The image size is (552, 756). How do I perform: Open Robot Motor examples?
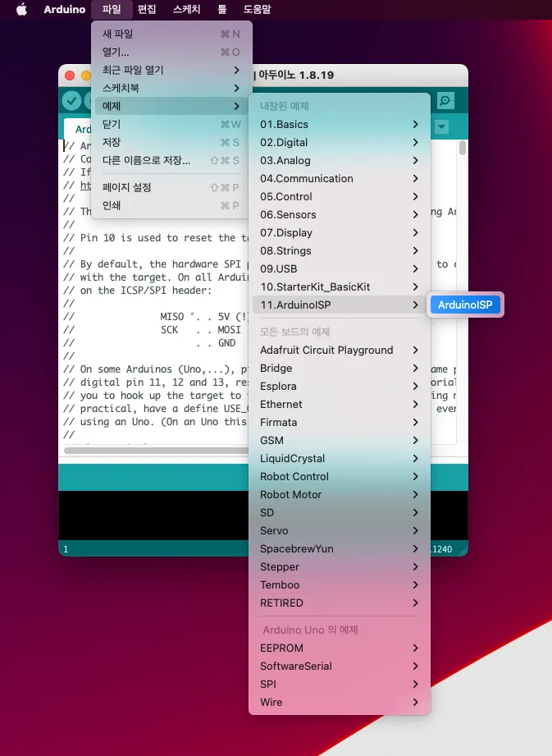[339, 495]
